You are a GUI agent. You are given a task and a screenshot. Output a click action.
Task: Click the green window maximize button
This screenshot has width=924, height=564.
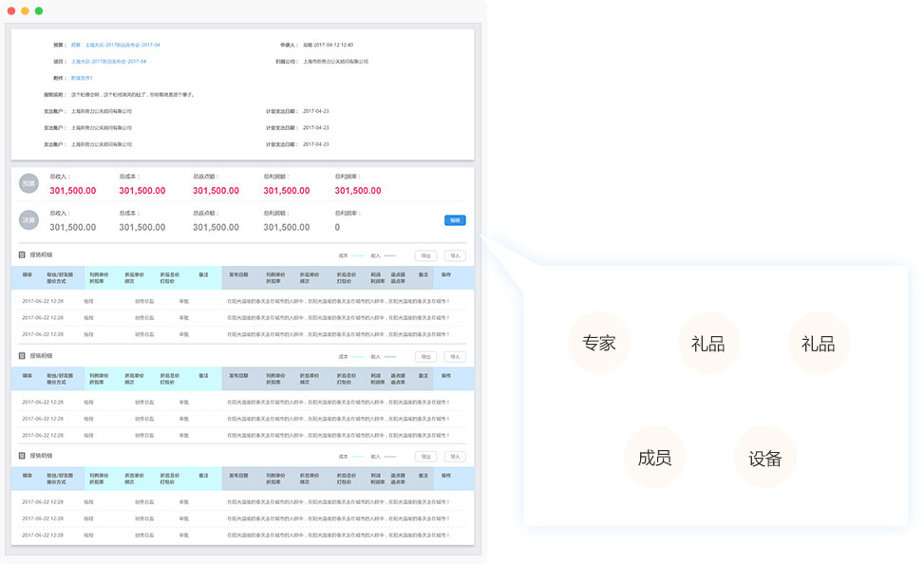tap(39, 10)
